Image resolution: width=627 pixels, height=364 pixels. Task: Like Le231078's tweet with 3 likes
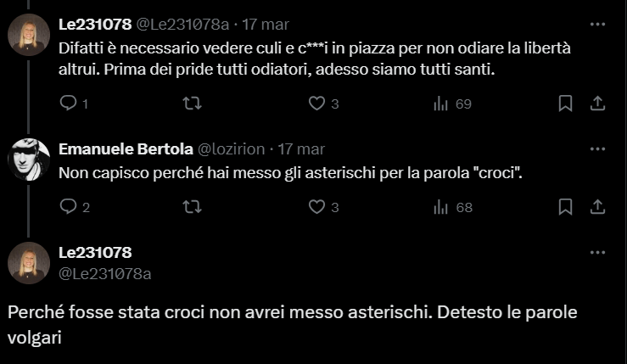tap(316, 104)
